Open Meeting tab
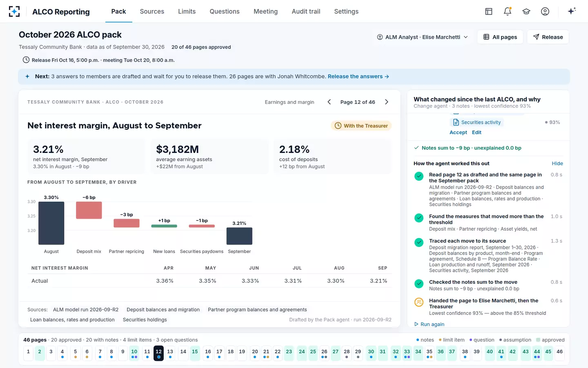 point(265,11)
